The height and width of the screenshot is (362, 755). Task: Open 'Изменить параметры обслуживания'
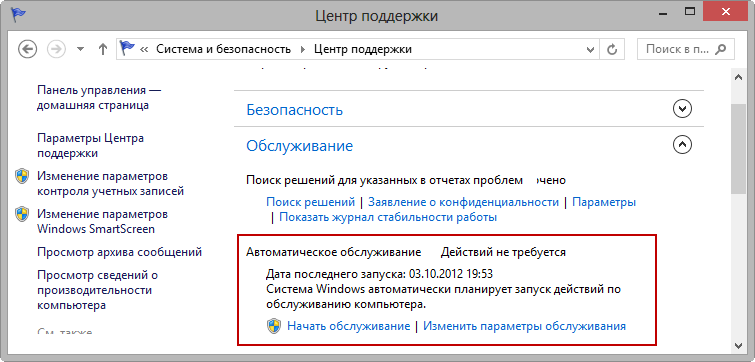524,326
